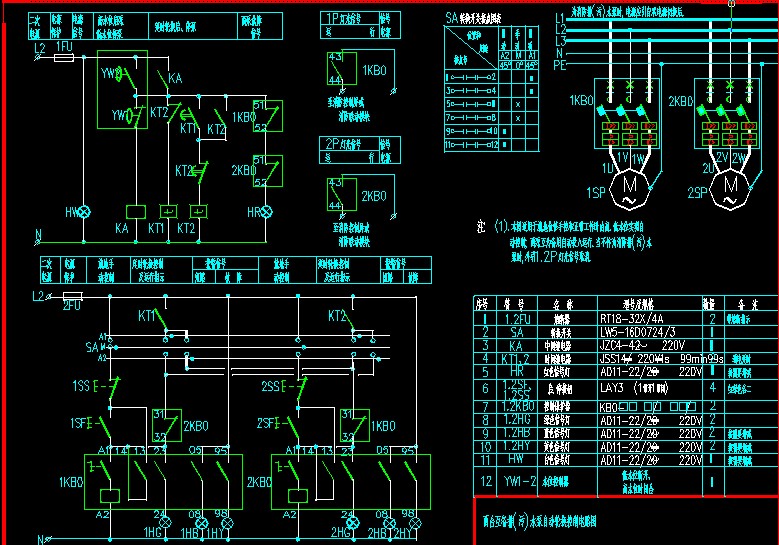779x545 pixels.
Task: Select the 2HG lamp symbol
Action: 351,523
